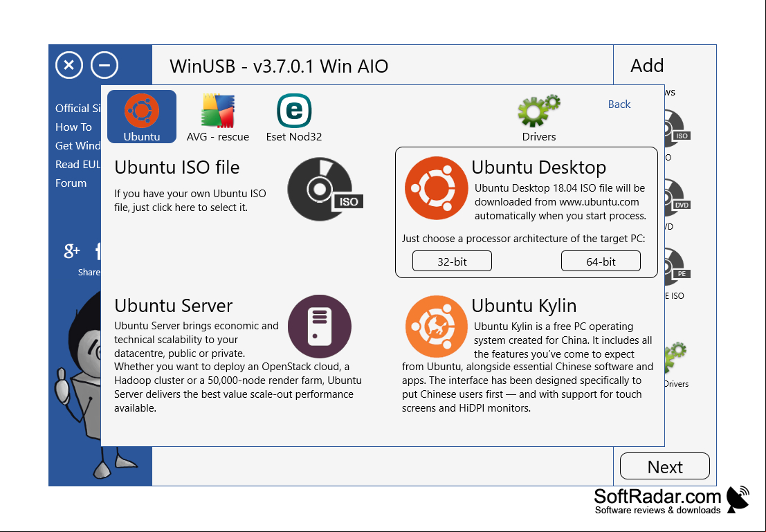Image resolution: width=766 pixels, height=532 pixels.
Task: Choose the 32-bit architecture button
Action: 452,261
